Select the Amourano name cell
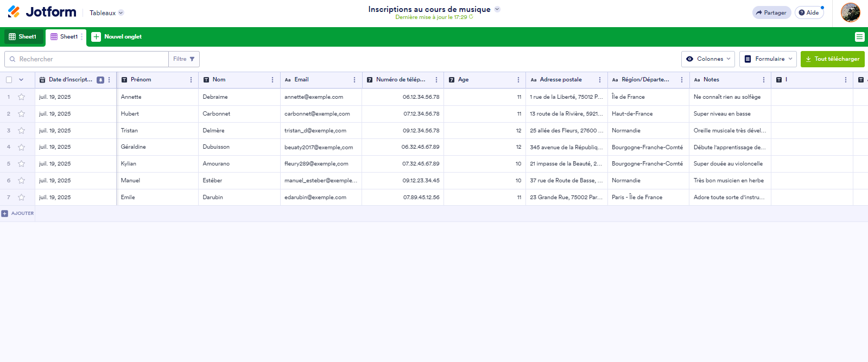868x362 pixels. 239,164
